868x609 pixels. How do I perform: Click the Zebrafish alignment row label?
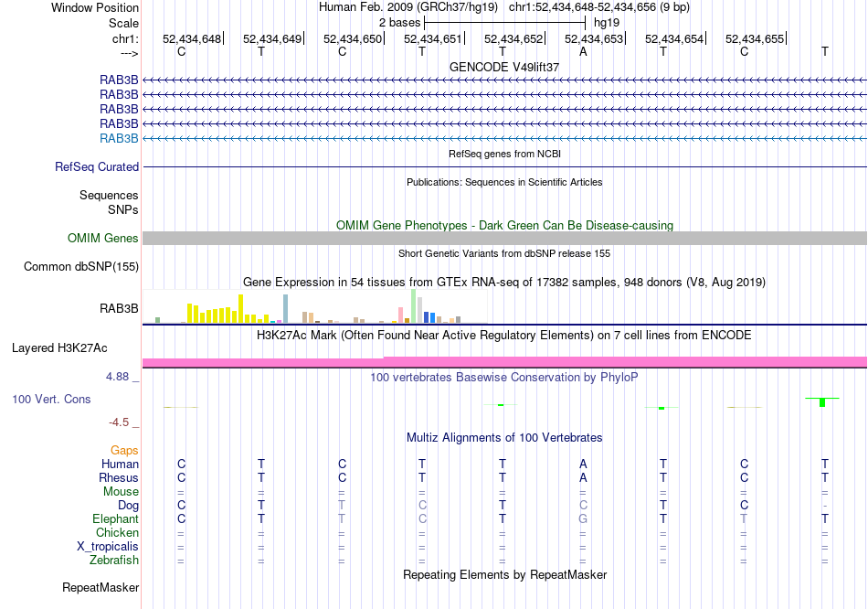(x=114, y=561)
